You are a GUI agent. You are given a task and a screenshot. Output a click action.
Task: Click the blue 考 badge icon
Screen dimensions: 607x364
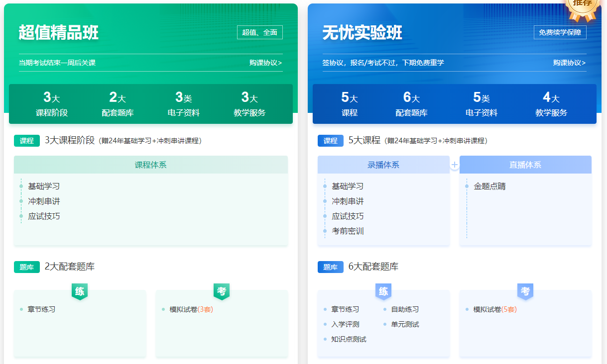pos(525,291)
